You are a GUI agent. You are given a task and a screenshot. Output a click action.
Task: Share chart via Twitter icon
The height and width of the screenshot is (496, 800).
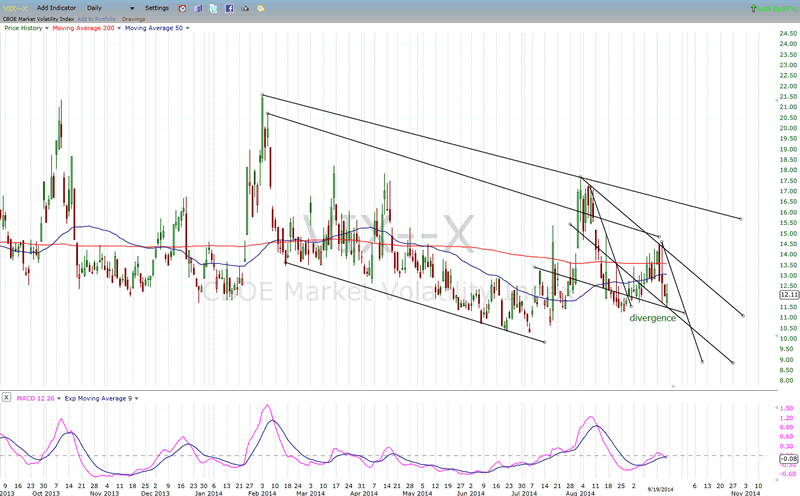(213, 8)
